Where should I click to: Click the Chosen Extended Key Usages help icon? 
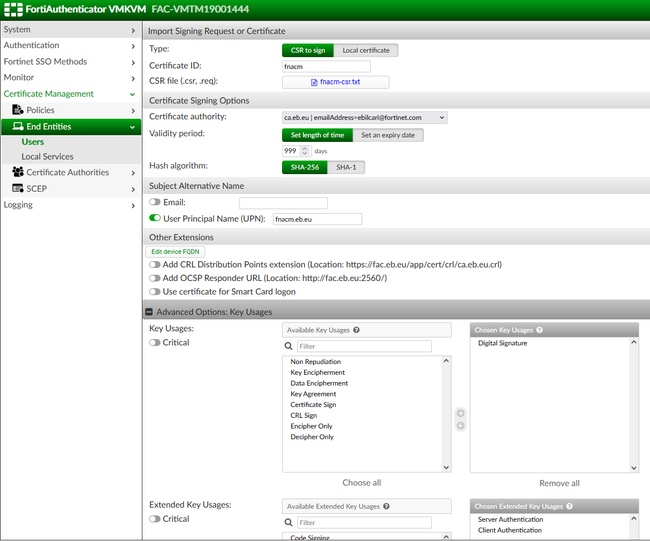click(x=569, y=506)
